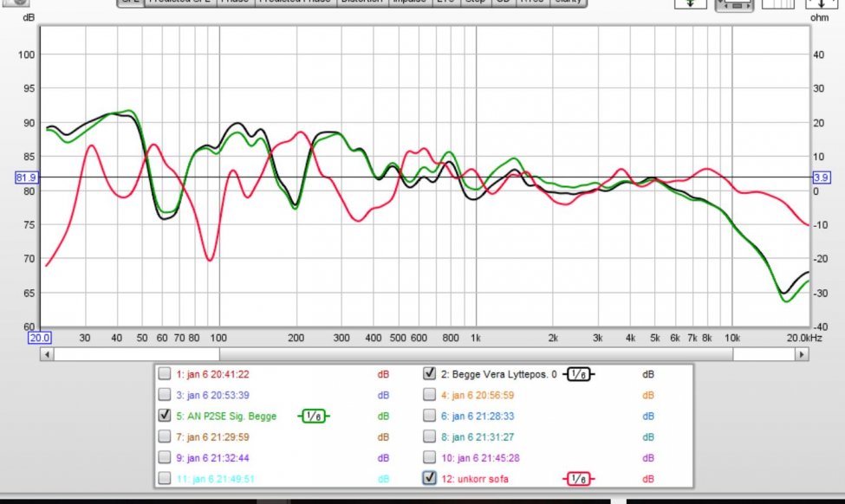
Task: Click the dB value field of 5: AN P2SE
Action: coord(383,417)
